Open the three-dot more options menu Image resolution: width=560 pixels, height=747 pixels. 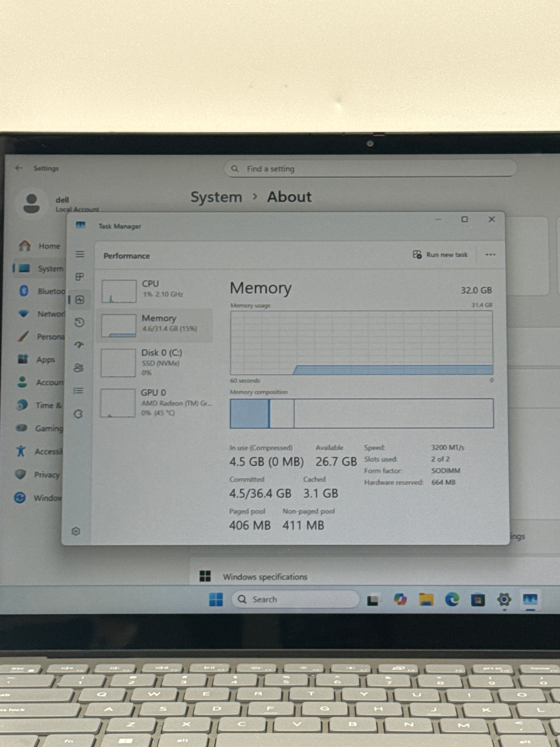pyautogui.click(x=490, y=255)
